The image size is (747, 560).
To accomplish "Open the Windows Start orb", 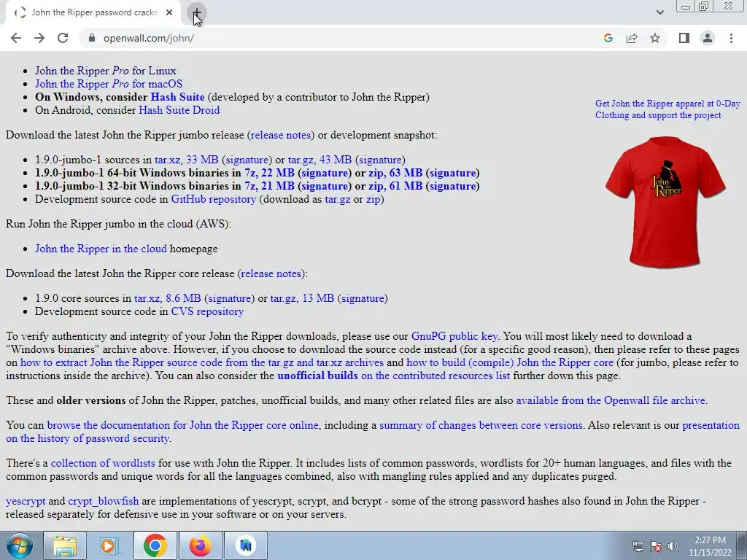I will point(19,545).
